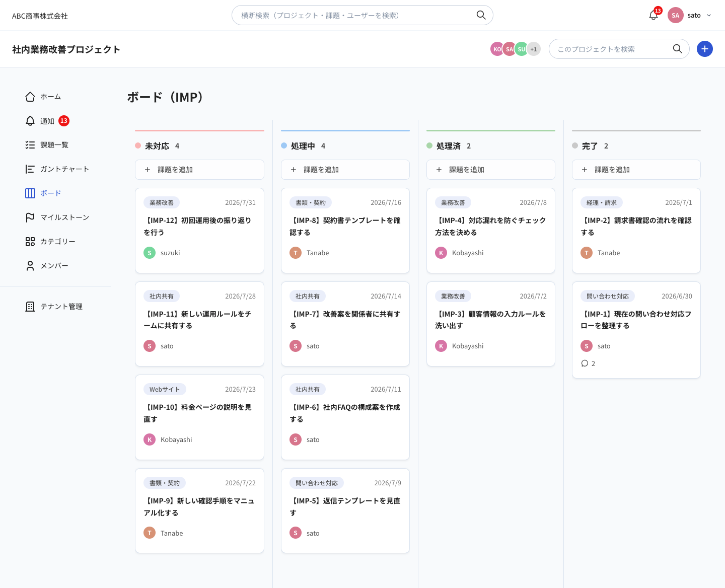Click the SA user avatar in the header
The width and height of the screenshot is (725, 588).
click(x=676, y=15)
